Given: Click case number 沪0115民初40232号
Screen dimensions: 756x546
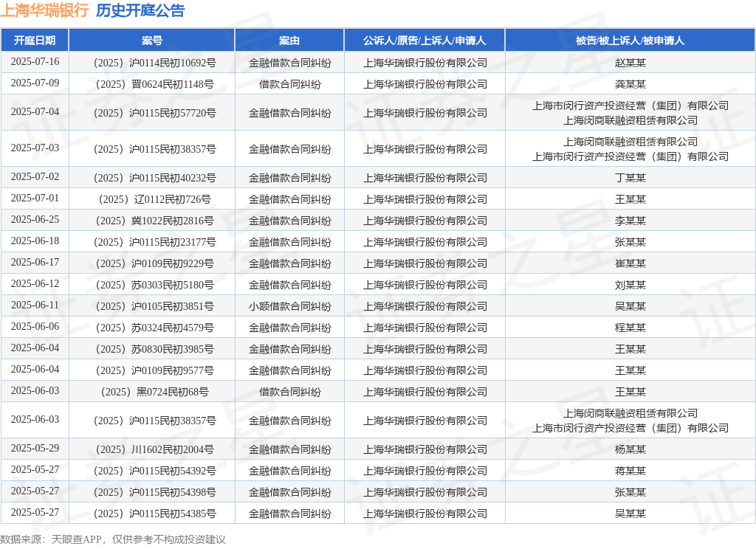Looking at the screenshot, I should [x=154, y=179].
